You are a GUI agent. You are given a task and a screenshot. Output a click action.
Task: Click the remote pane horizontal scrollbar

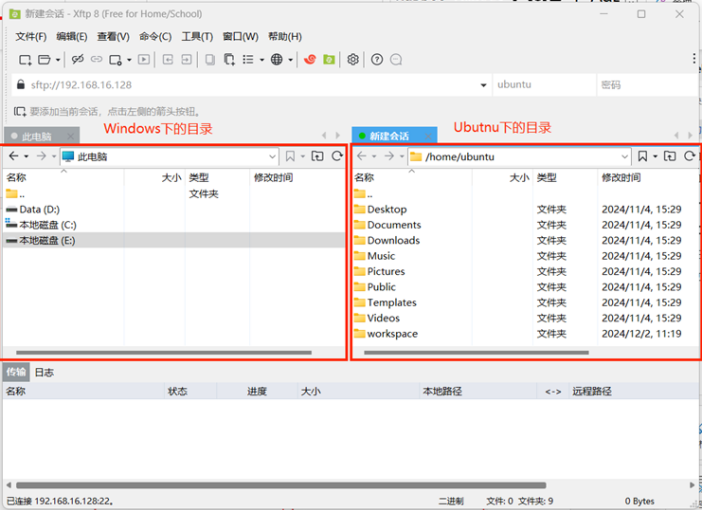click(476, 352)
